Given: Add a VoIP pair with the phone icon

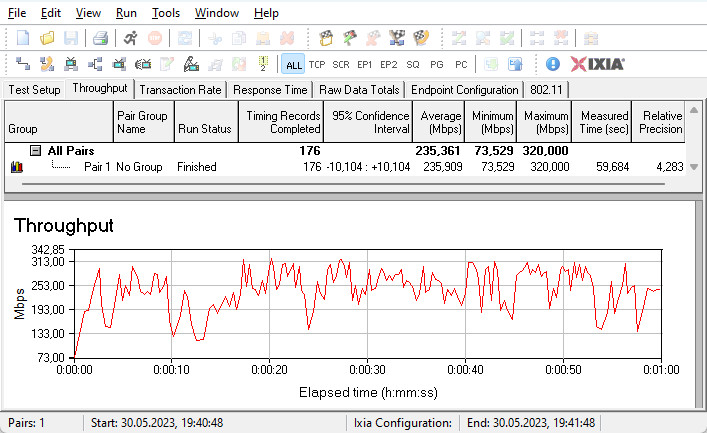Looking at the screenshot, I should pos(47,64).
